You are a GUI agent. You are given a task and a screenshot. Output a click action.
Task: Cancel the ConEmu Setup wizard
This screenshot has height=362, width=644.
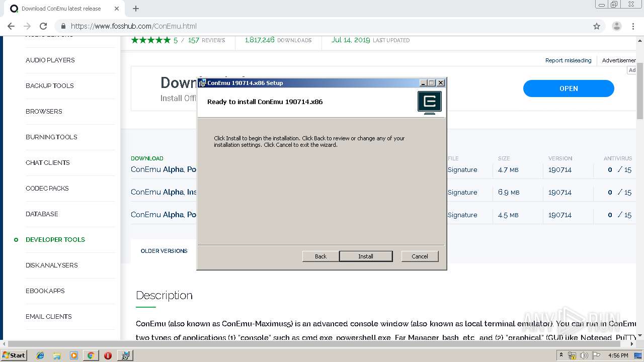[x=420, y=256]
